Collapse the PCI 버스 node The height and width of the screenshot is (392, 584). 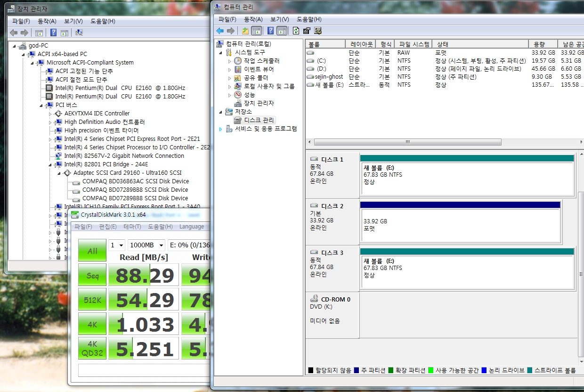point(41,105)
